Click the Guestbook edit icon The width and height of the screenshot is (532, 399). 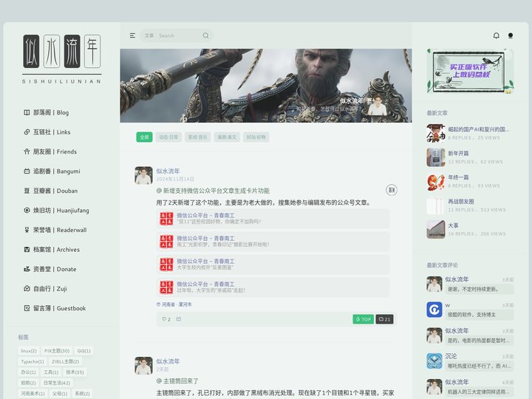[27, 308]
